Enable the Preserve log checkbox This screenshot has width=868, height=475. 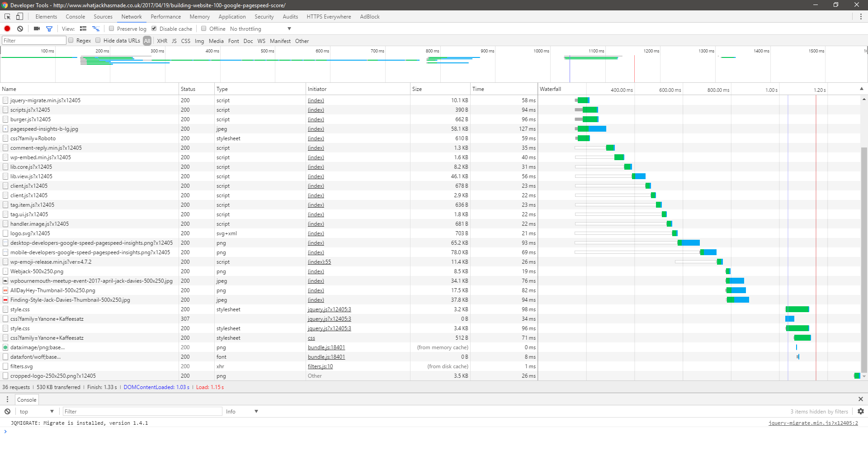click(x=111, y=28)
